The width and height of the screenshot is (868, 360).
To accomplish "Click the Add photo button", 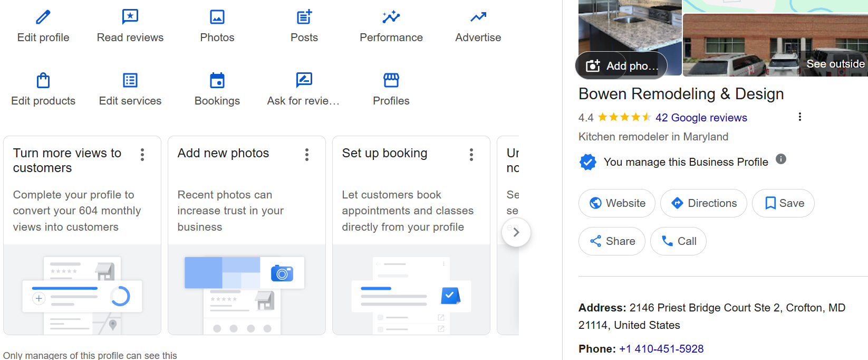I will pyautogui.click(x=621, y=65).
